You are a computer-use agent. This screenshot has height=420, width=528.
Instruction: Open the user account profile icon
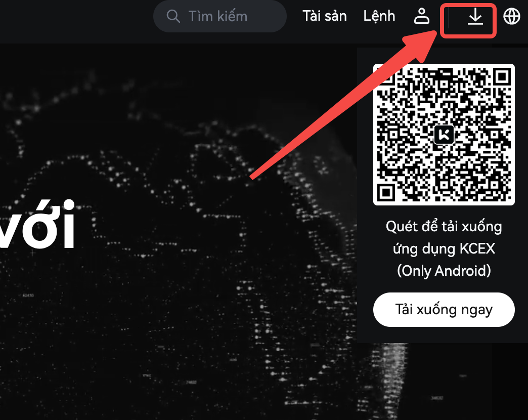[x=422, y=16]
